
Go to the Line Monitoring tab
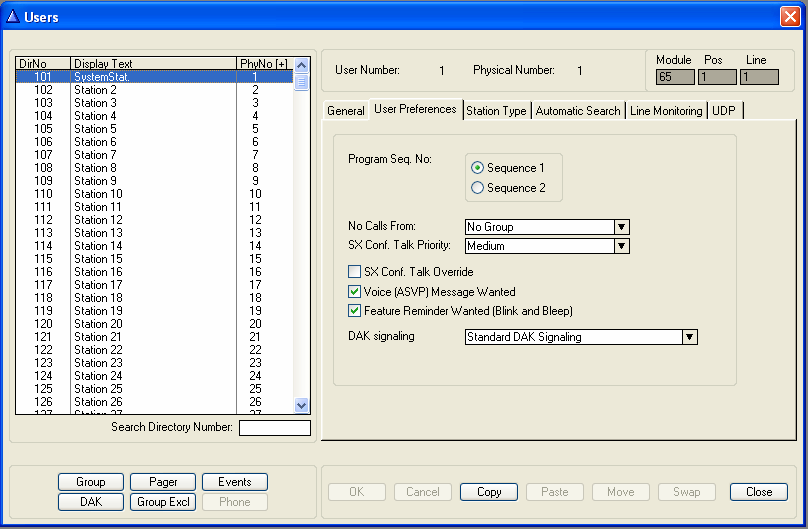(665, 111)
